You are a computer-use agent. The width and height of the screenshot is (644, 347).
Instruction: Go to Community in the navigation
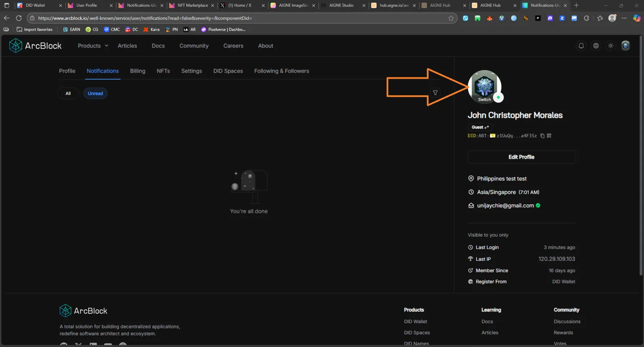pyautogui.click(x=194, y=46)
